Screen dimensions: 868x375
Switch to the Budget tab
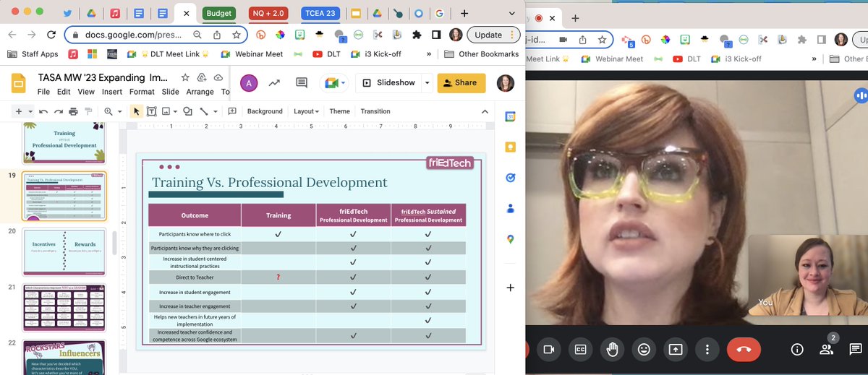[x=219, y=13]
